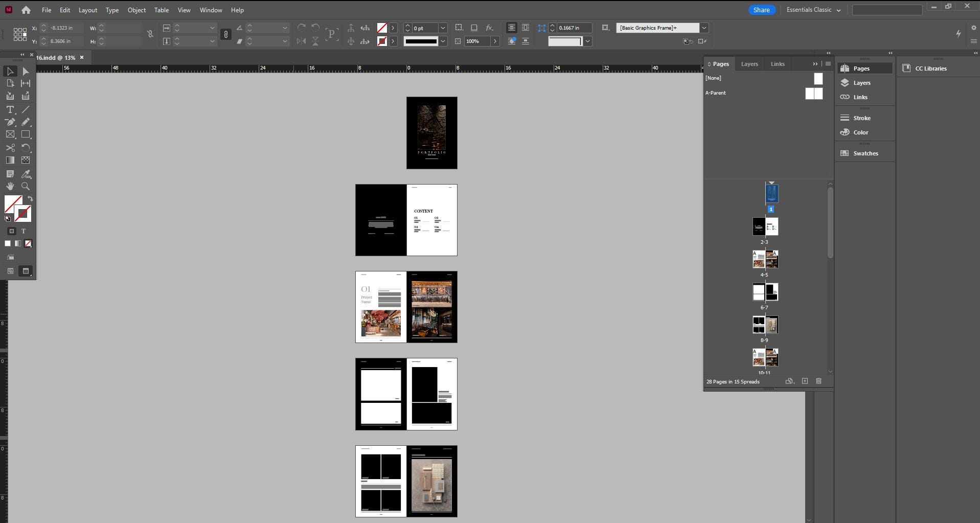Toggle formatting affects text button
The image size is (980, 523).
pos(23,231)
